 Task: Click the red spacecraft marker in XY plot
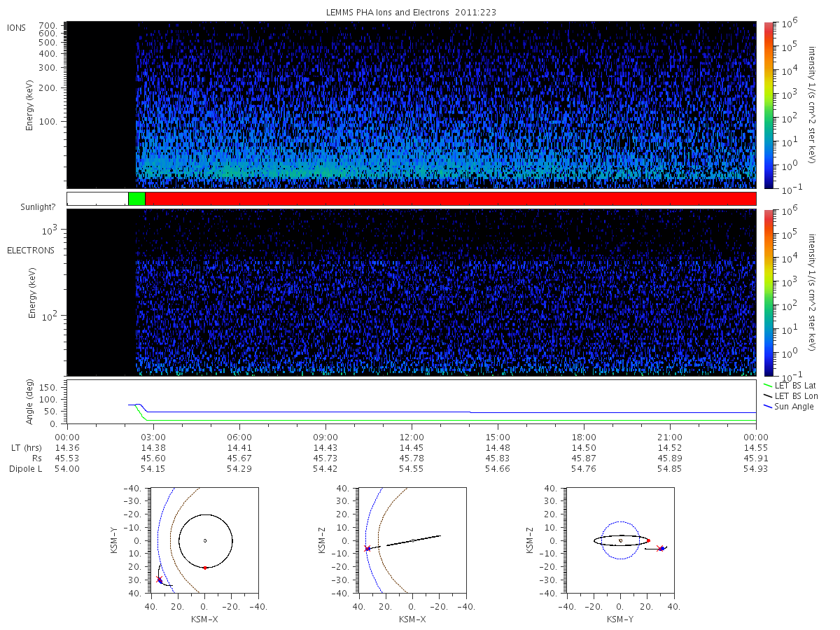[160, 580]
